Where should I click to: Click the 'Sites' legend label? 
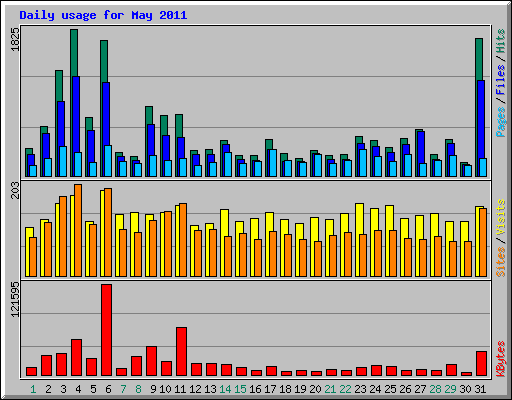coord(500,262)
